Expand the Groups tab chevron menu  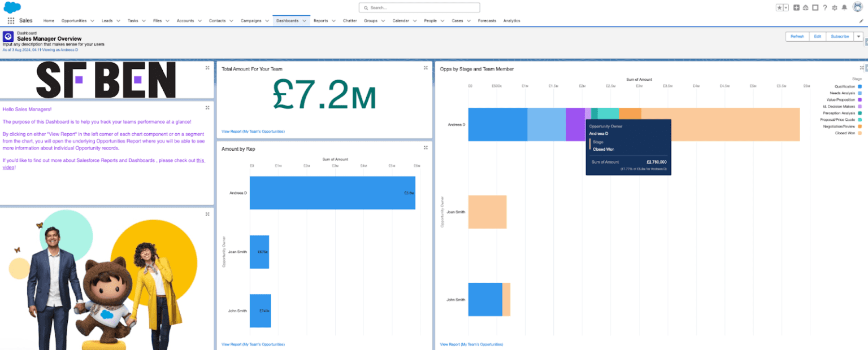click(x=383, y=21)
